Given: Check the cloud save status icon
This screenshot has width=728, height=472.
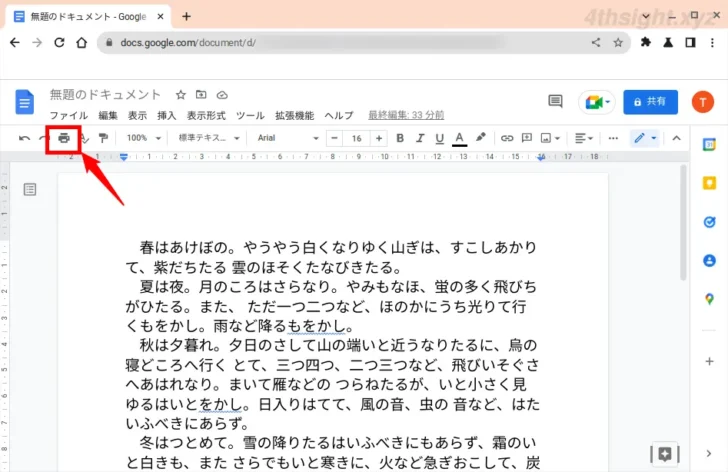Looking at the screenshot, I should click(x=222, y=95).
